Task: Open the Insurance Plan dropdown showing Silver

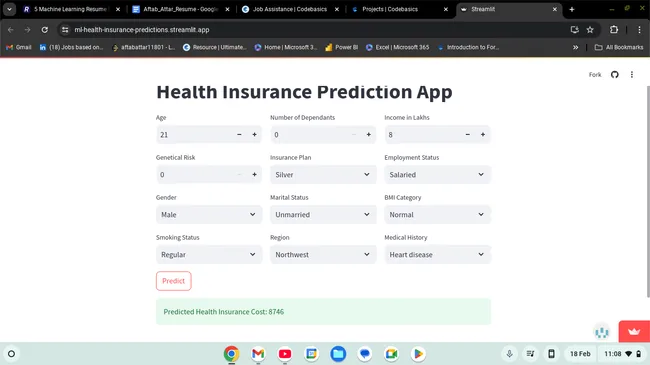Action: [x=323, y=175]
